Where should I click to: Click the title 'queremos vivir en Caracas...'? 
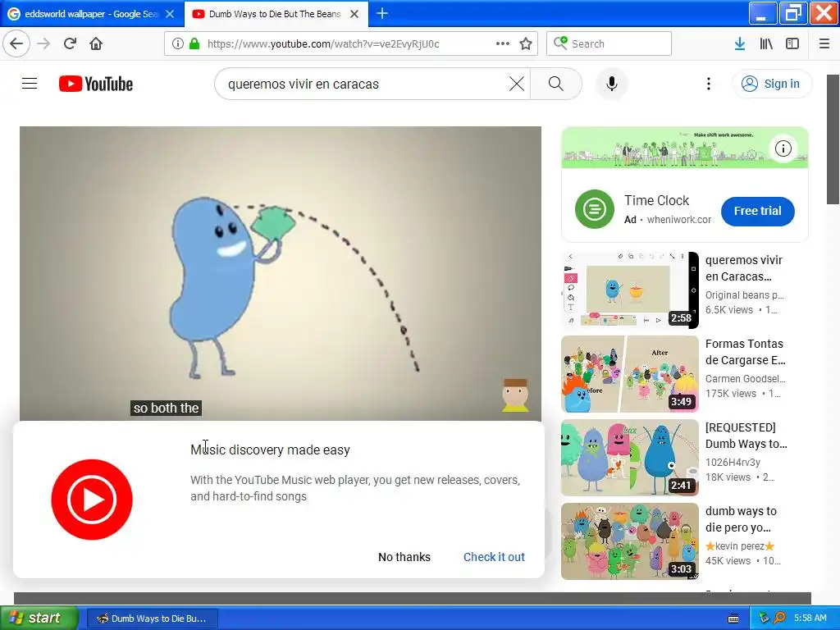click(744, 268)
